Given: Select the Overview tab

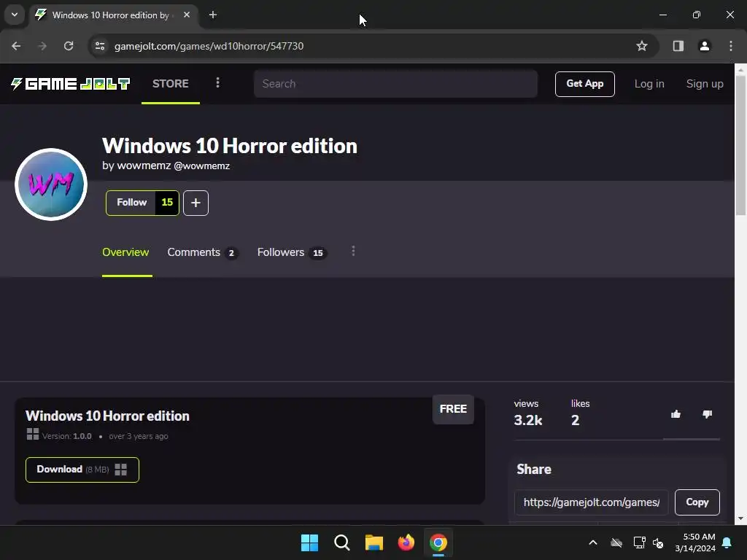Looking at the screenshot, I should coord(125,252).
